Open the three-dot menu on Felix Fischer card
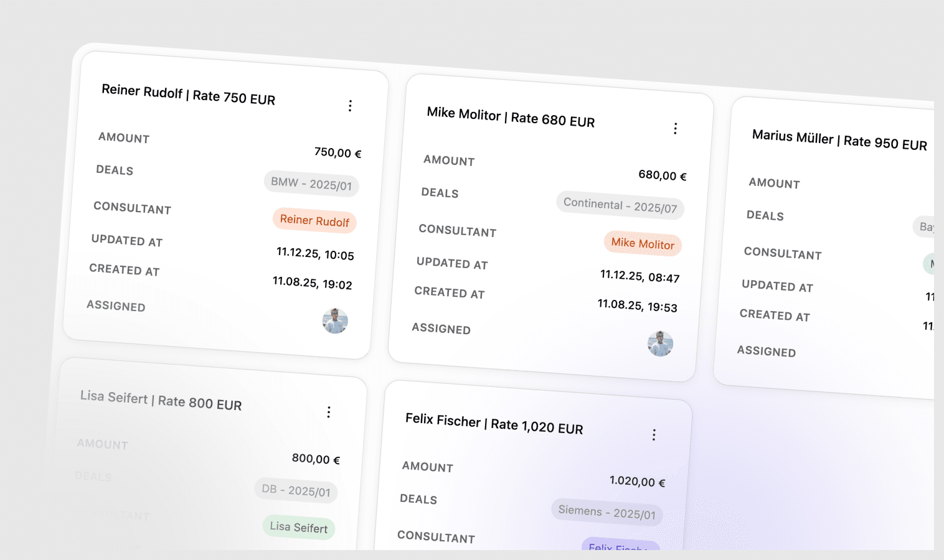The height and width of the screenshot is (560, 944). pyautogui.click(x=654, y=435)
